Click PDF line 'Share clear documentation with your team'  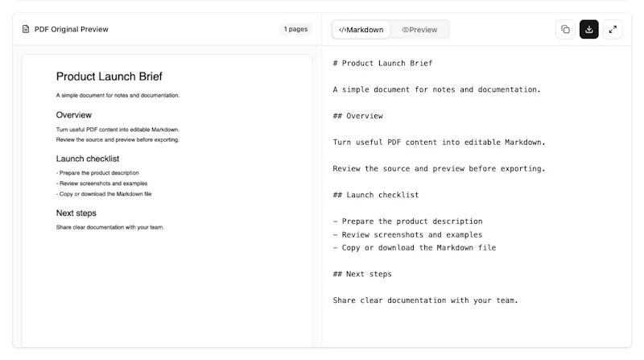(x=110, y=227)
